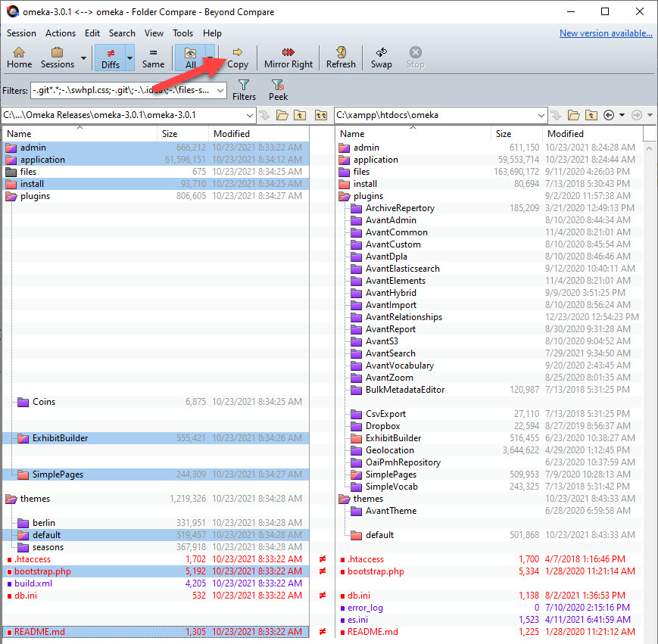Open the Filters dialog

[x=244, y=90]
